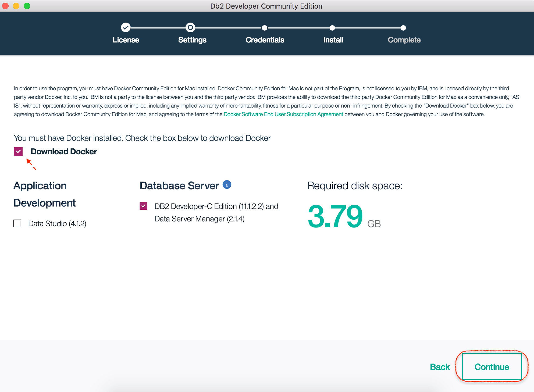Click the License step checkmark icon
The width and height of the screenshot is (534, 392).
pos(126,27)
